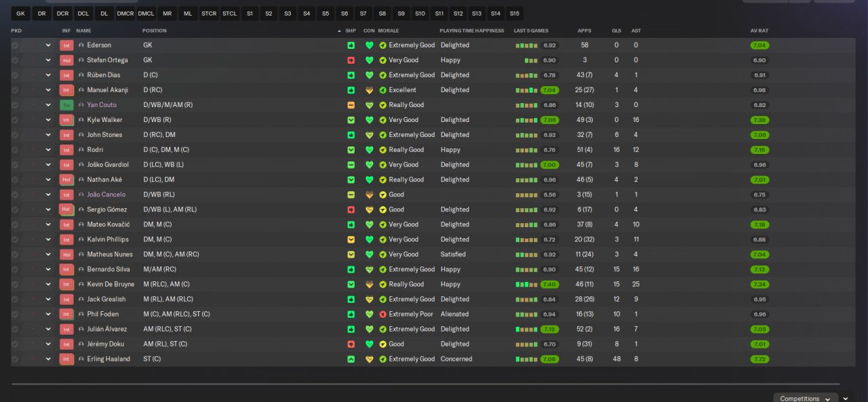Image resolution: width=868 pixels, height=402 pixels.
Task: Toggle picked checkbox for Ederson
Action: (x=15, y=45)
